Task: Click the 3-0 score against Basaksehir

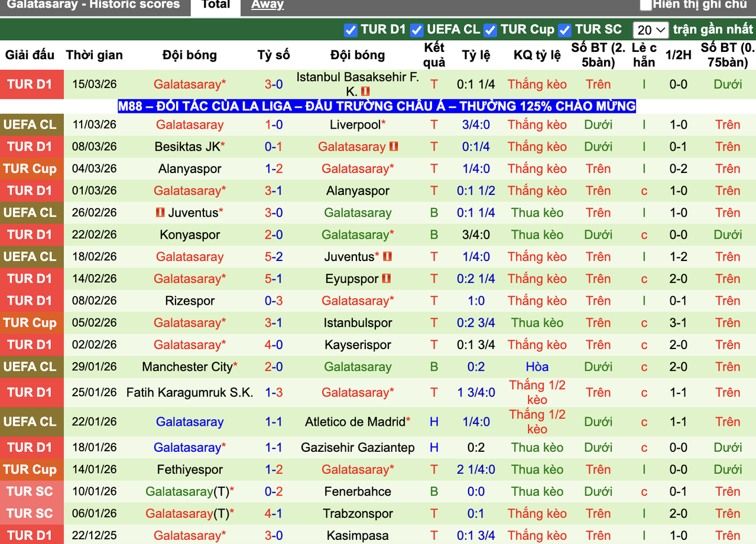Action: pos(274,84)
